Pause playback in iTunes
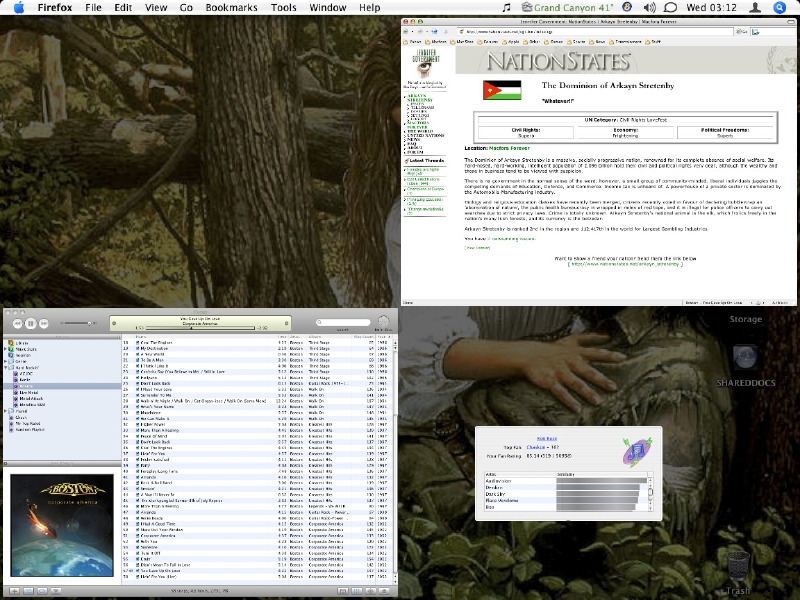Image resolution: width=800 pixels, height=600 pixels. point(31,323)
